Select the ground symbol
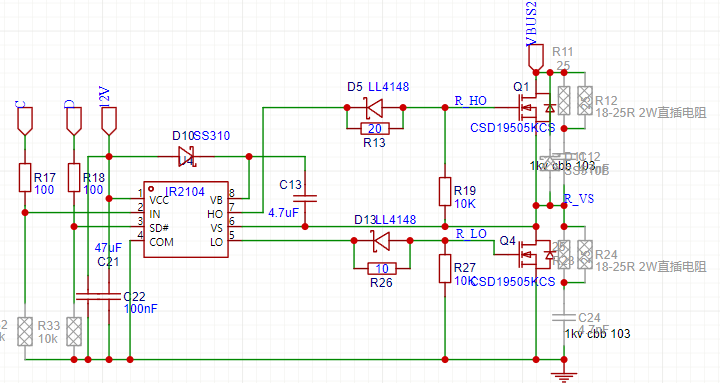 564,376
